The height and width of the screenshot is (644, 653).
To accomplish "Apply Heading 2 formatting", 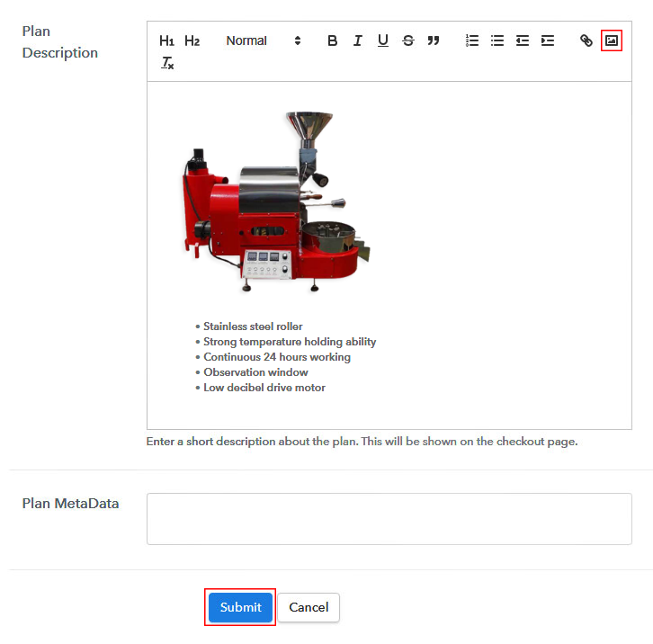I will coord(192,40).
